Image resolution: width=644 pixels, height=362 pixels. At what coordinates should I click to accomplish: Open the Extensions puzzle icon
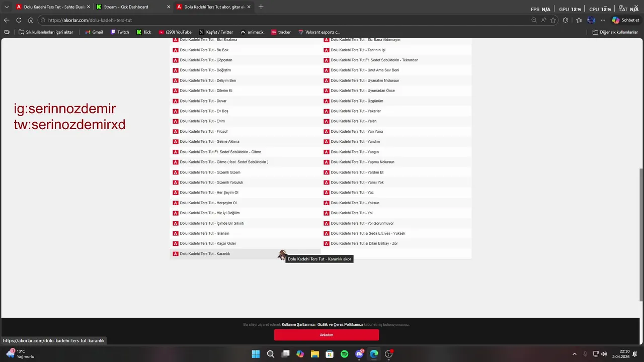[x=566, y=20]
